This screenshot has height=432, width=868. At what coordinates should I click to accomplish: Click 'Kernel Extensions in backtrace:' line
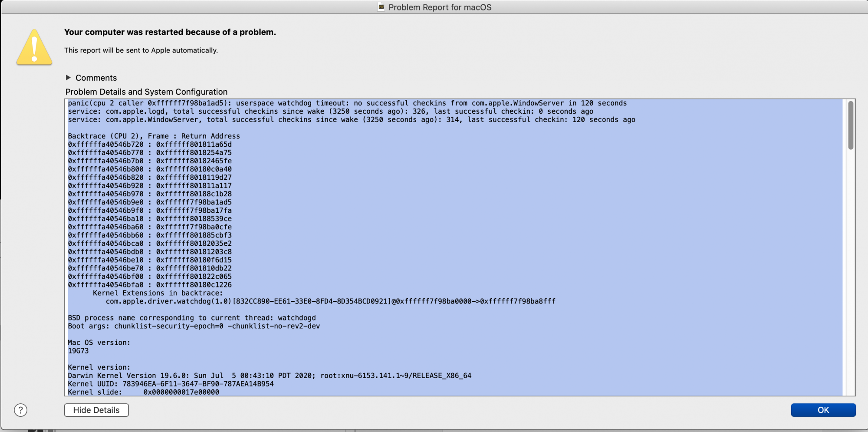pyautogui.click(x=158, y=293)
